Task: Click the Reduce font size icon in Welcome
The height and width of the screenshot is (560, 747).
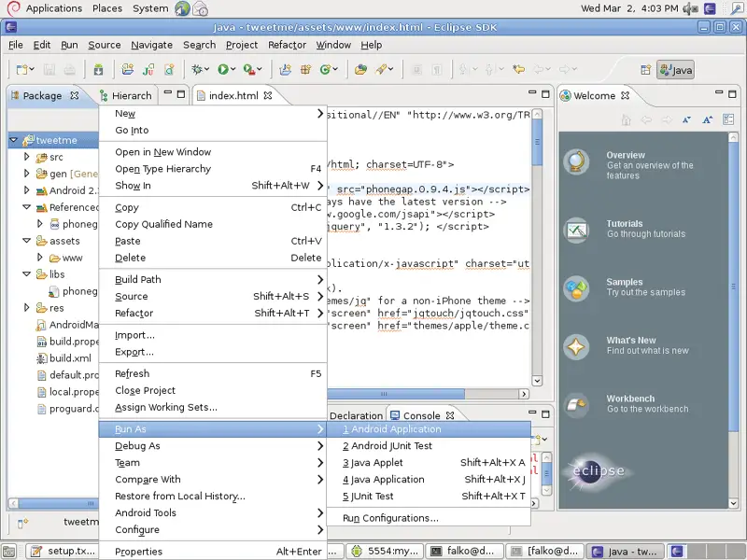Action: point(686,119)
